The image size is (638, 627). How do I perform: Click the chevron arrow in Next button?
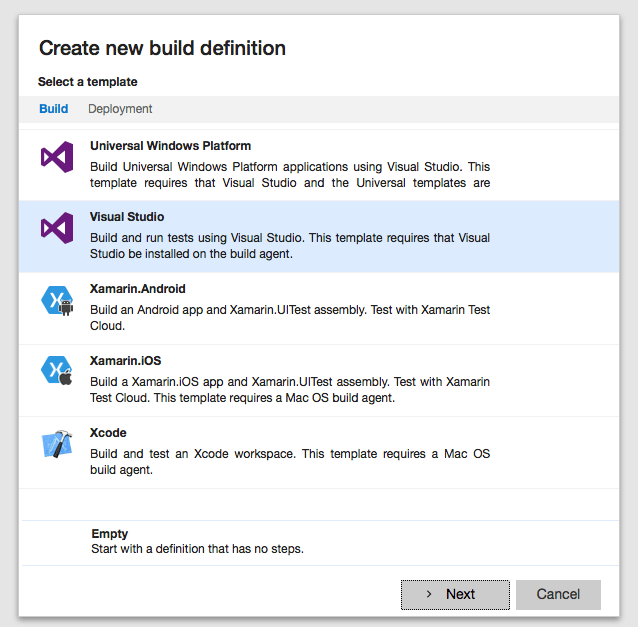[429, 594]
